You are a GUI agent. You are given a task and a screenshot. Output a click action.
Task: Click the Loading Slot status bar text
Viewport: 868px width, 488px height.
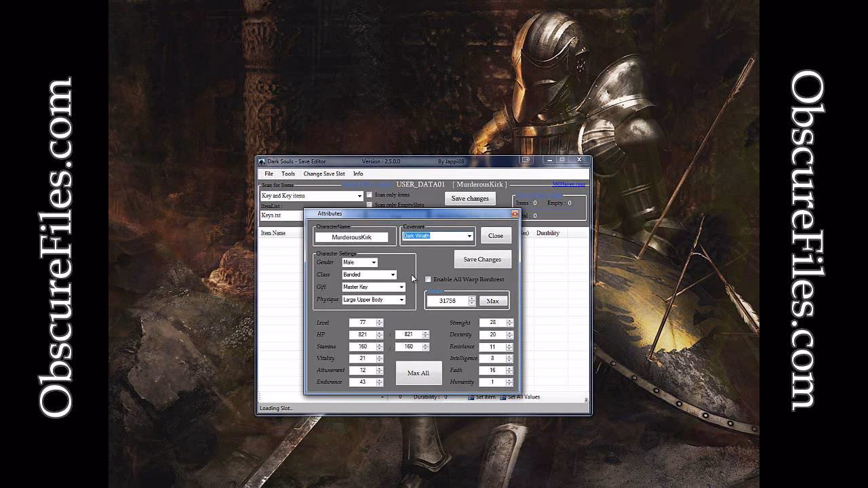point(276,408)
